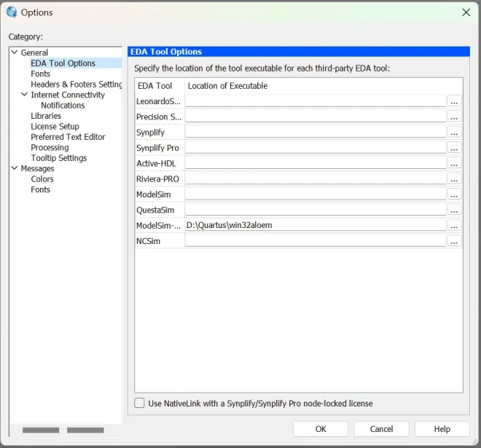This screenshot has height=448, width=481.
Task: Click the ModelSim executable location field
Action: [x=315, y=194]
